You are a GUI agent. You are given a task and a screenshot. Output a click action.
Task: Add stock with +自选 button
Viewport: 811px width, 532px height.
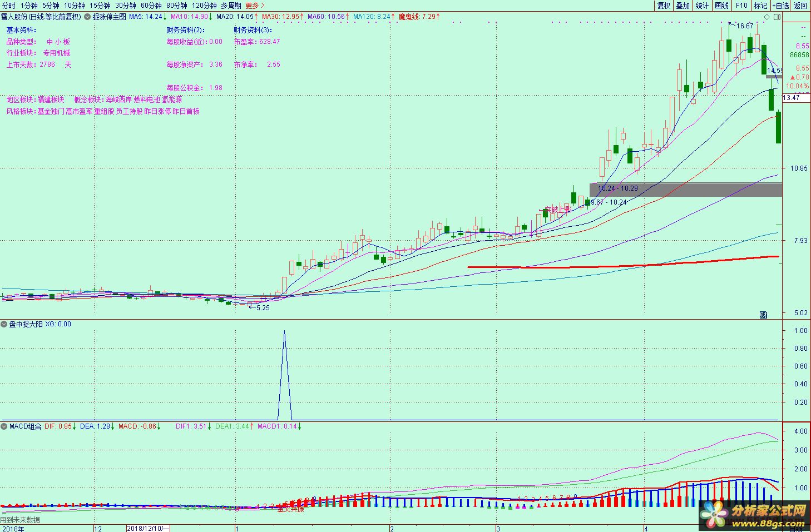click(780, 6)
